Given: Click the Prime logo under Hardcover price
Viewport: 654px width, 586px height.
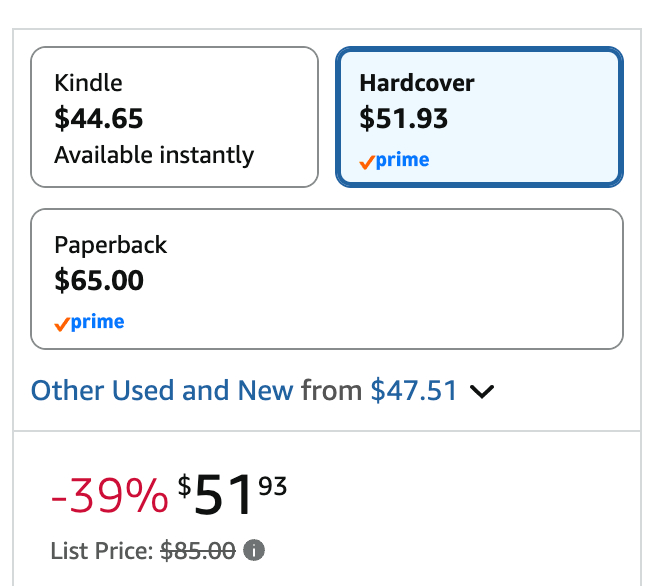Looking at the screenshot, I should pos(394,160).
